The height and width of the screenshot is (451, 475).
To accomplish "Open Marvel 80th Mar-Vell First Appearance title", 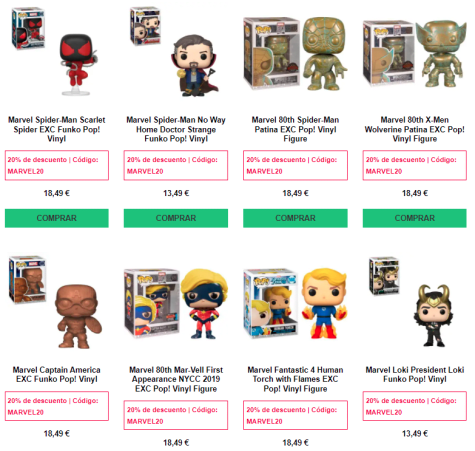I will [x=176, y=379].
